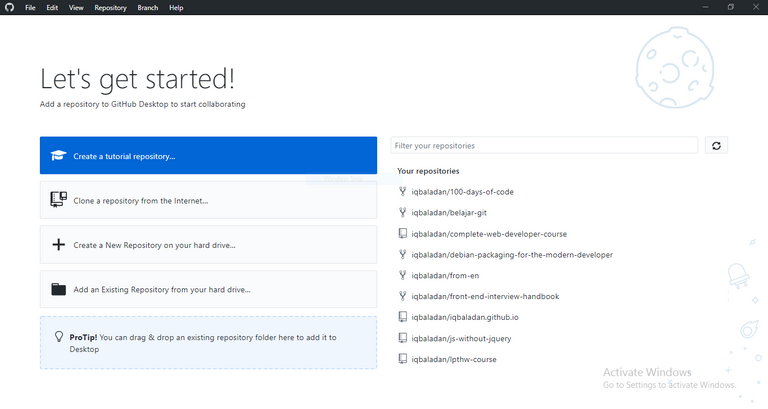Open the Repository menu
This screenshot has width=768, height=409.
[x=110, y=7]
